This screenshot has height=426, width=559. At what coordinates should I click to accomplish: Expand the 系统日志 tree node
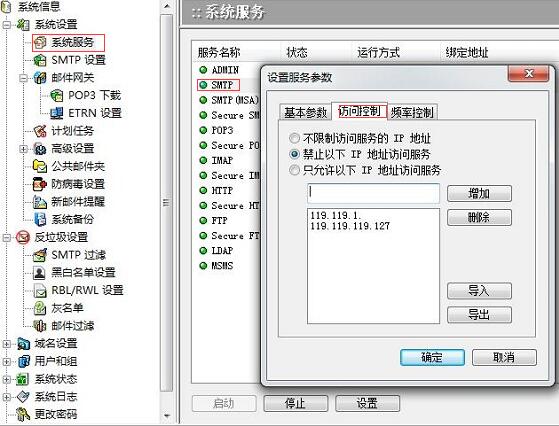click(x=6, y=397)
